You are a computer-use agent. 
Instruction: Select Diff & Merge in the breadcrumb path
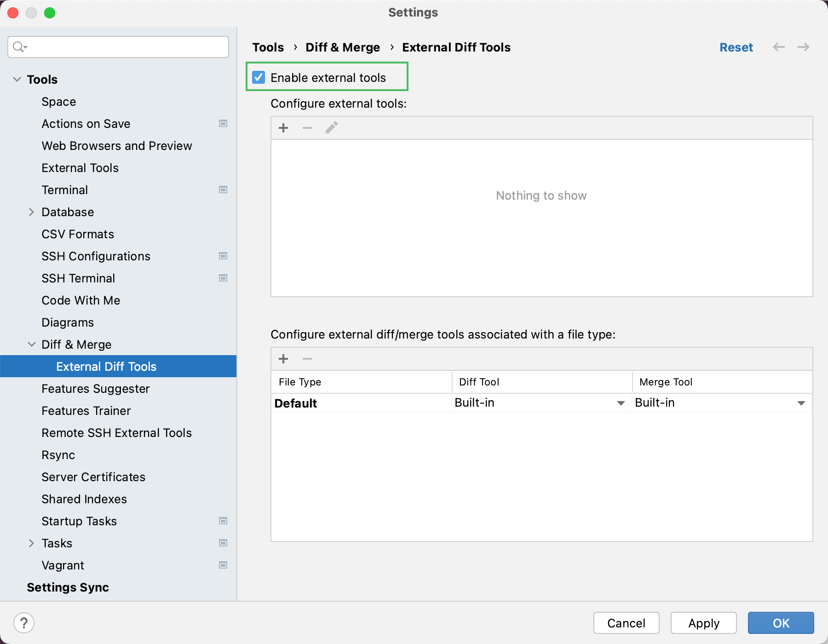(x=342, y=47)
